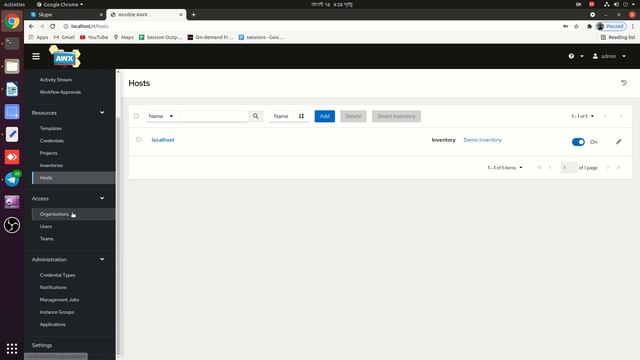The image size is (640, 360).
Task: Toggle the hamburger navigation menu
Action: 36,56
